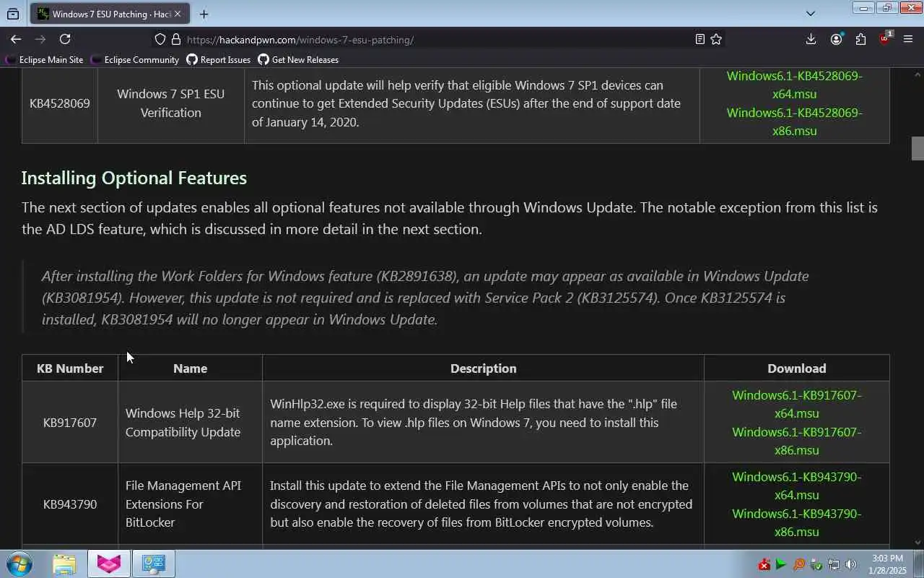The image size is (924, 578).
Task: Download Windows6.1-KB943790-x86.msu
Action: 797,522
